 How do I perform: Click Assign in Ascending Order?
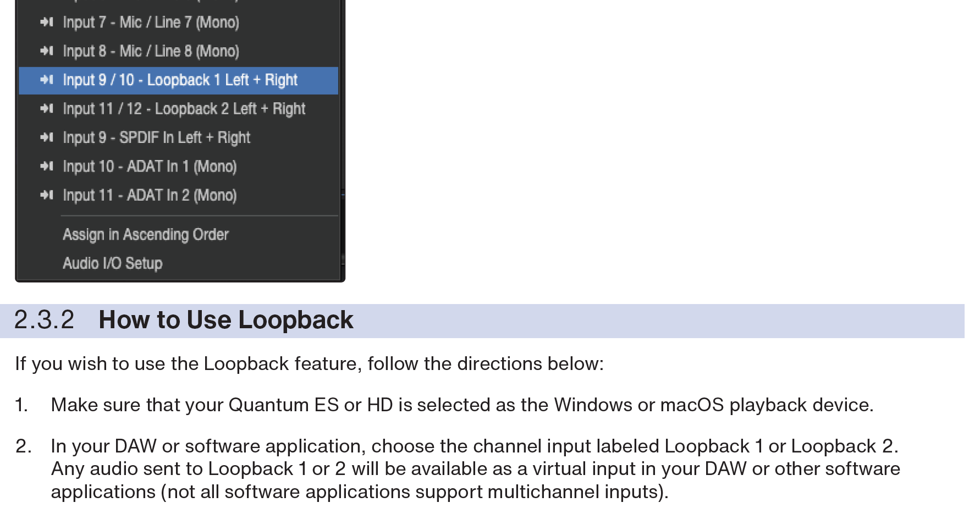pos(145,235)
